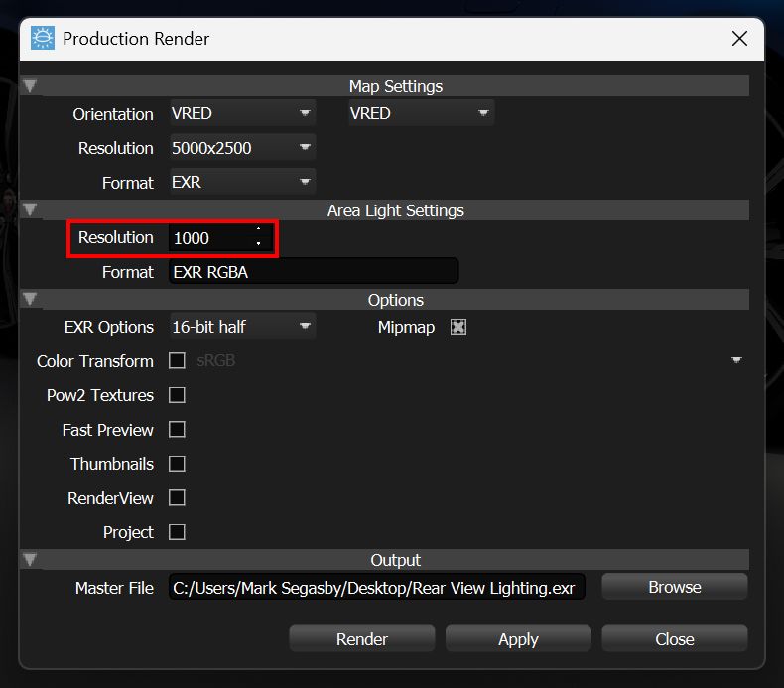
Task: Enable the Color Transform checkbox
Action: click(x=177, y=360)
